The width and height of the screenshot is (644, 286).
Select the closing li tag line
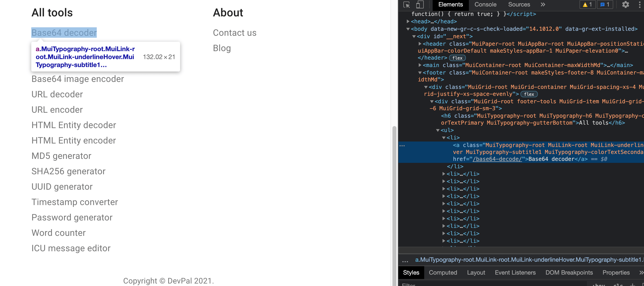pyautogui.click(x=455, y=167)
